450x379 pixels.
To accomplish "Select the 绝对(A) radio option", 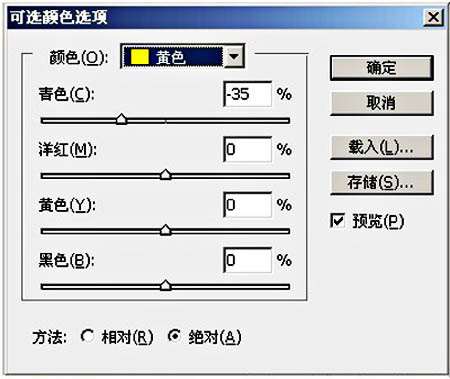I will [x=174, y=336].
